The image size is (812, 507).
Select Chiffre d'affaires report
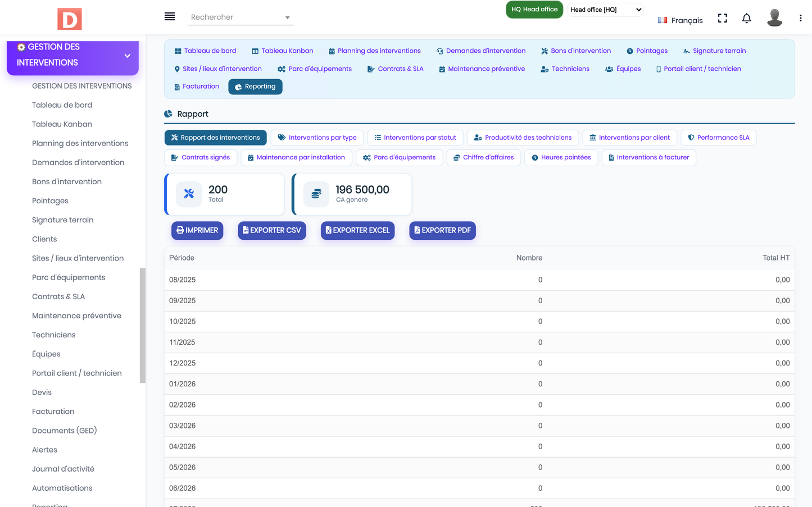[483, 158]
